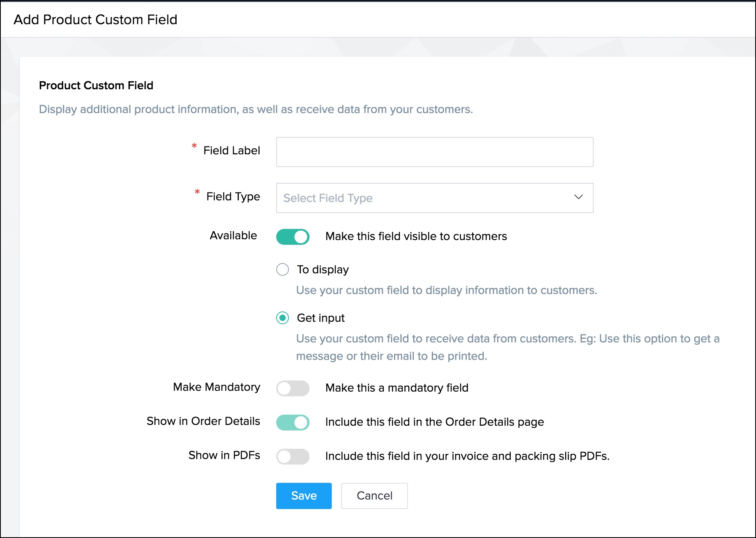Click the 'Field Label' label text
The width and height of the screenshot is (756, 538).
231,151
